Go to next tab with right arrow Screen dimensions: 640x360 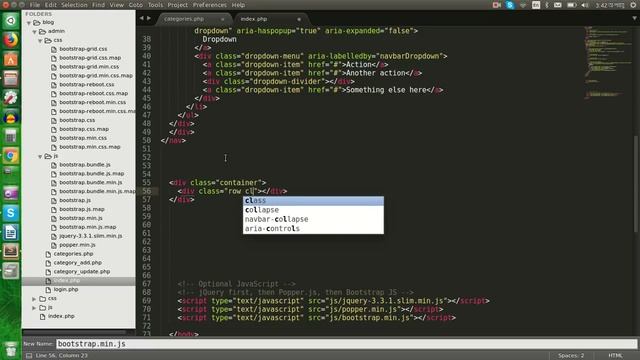click(x=149, y=18)
